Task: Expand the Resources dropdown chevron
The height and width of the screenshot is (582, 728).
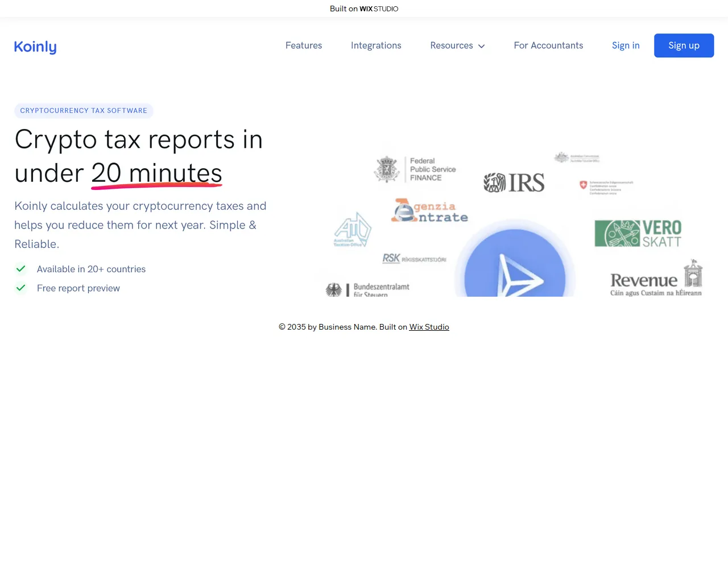Action: 482,46
